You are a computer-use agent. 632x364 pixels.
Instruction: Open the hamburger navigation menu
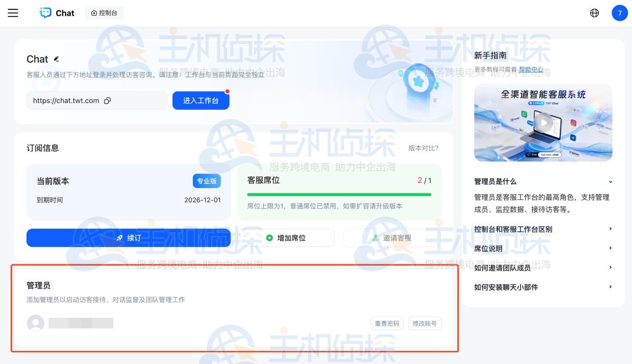(13, 13)
